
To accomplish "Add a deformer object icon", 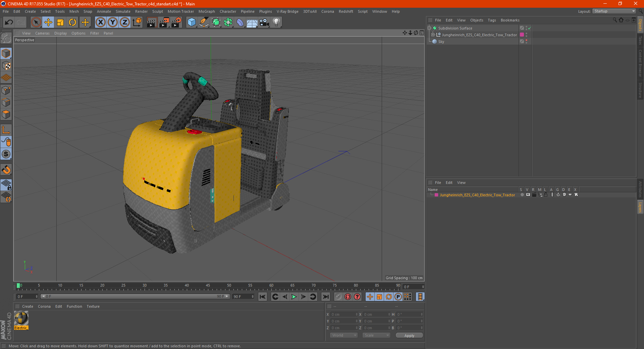I will click(240, 22).
